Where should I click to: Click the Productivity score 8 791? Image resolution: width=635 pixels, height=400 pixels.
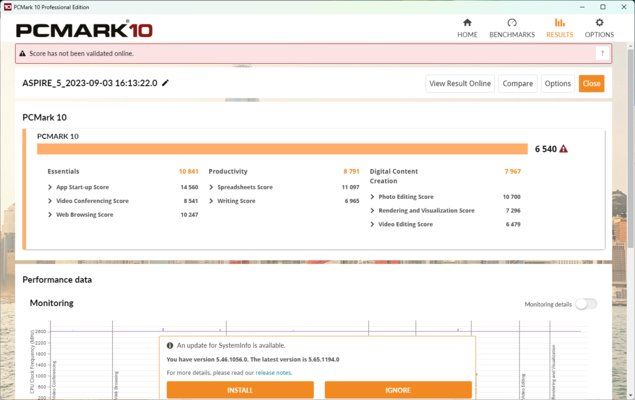[x=352, y=171]
